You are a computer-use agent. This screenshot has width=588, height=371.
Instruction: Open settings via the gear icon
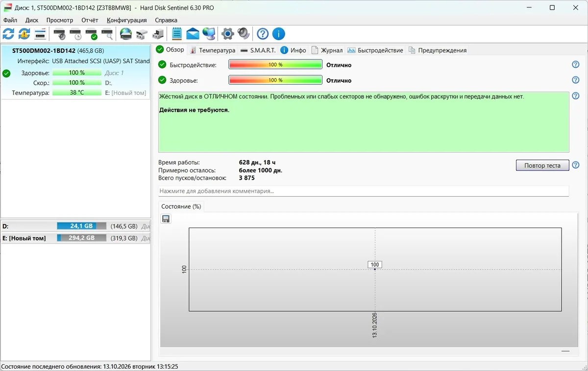[x=227, y=34]
